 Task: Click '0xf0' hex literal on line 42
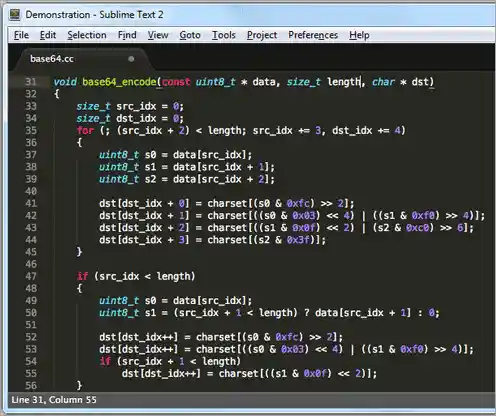423,216
